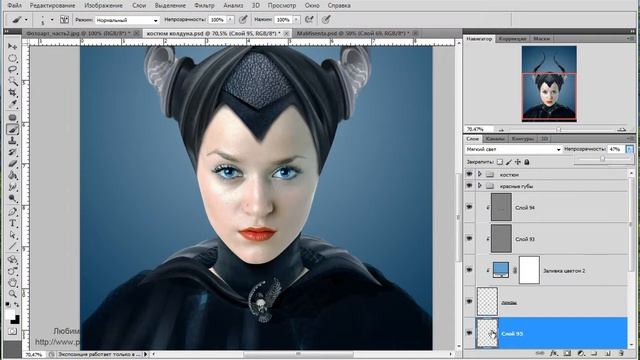Open layer styles fx menu
Viewport: 640px width, 360px height.
tap(553, 353)
